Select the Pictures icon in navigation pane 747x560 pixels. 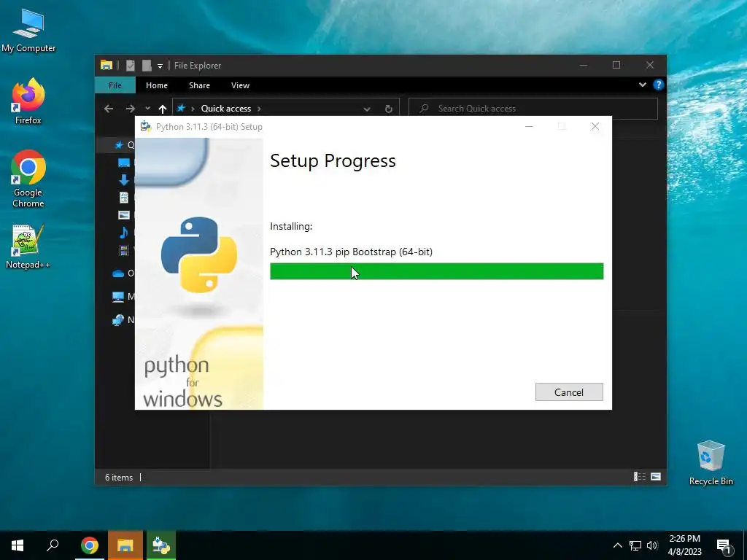124,215
